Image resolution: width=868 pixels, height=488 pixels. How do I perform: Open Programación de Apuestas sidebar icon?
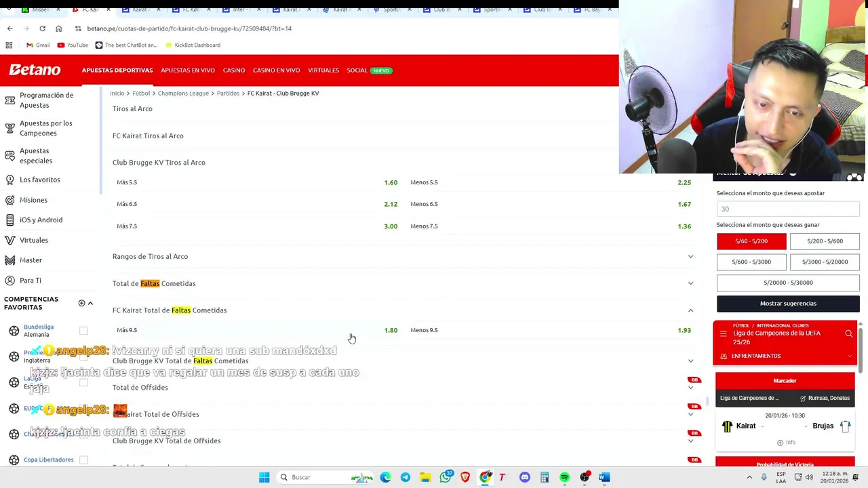click(9, 100)
